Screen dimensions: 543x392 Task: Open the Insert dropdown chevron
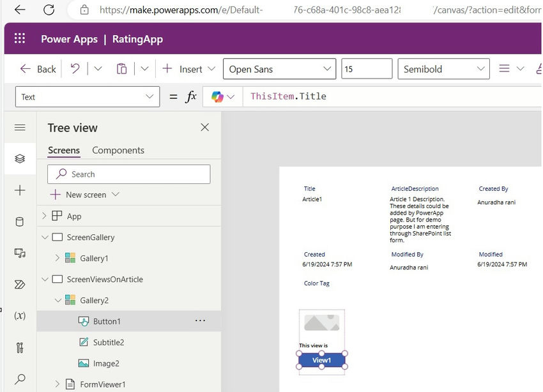(211, 68)
